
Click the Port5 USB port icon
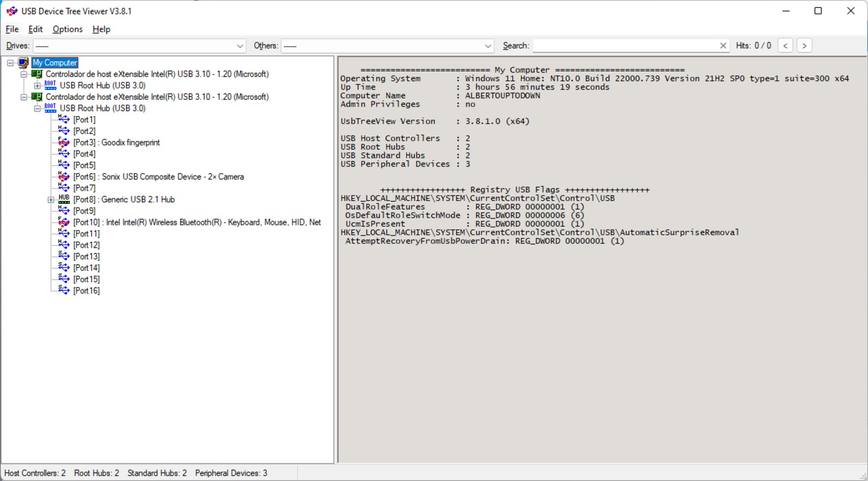point(64,165)
